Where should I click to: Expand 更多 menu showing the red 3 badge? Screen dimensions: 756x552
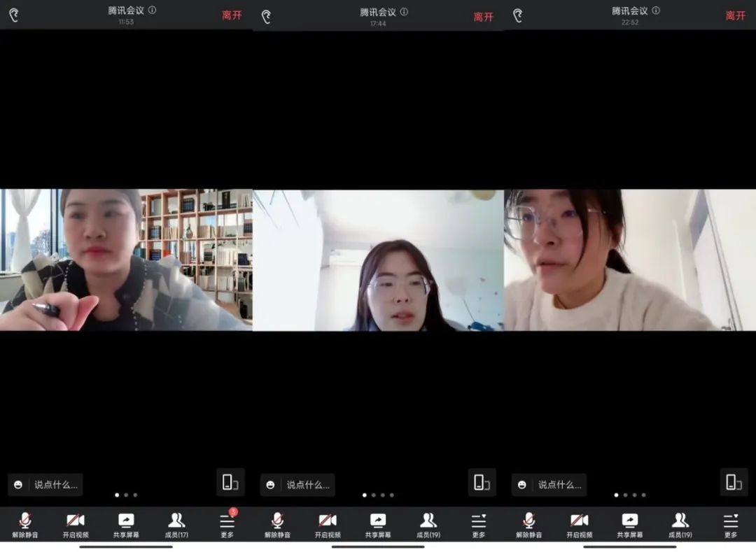click(227, 524)
